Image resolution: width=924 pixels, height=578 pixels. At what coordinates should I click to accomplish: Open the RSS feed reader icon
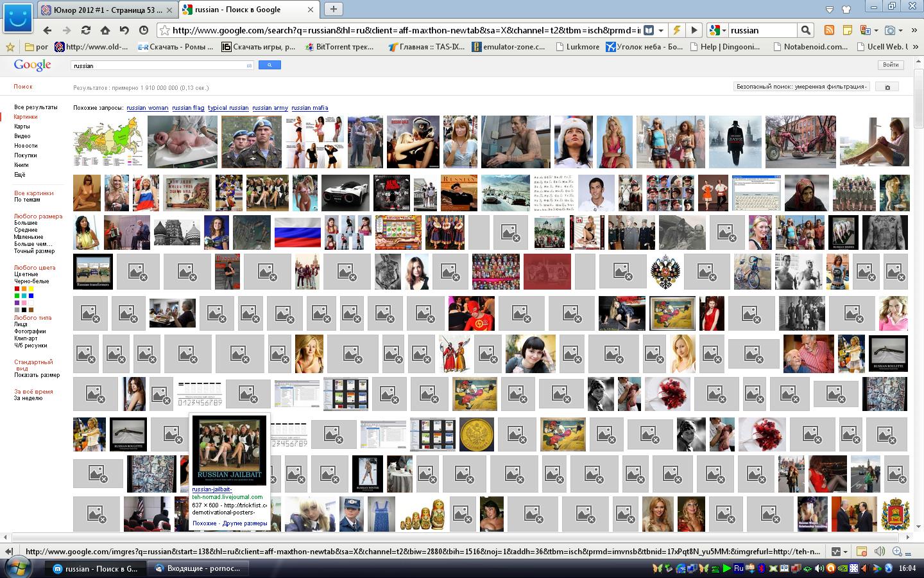(830, 30)
